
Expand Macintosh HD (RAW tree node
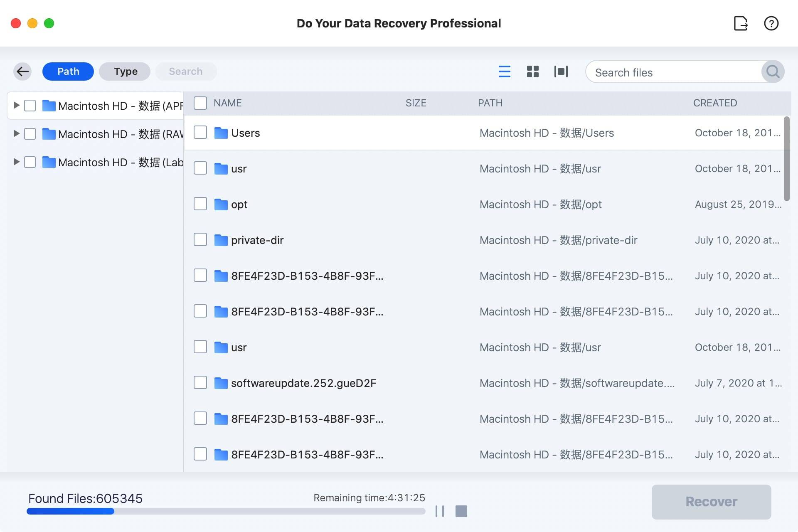[x=16, y=133]
